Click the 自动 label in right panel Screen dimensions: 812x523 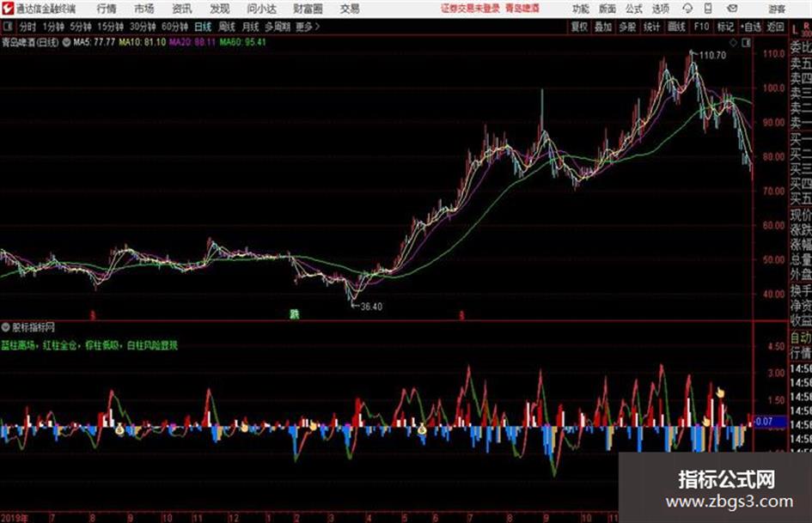click(x=801, y=338)
